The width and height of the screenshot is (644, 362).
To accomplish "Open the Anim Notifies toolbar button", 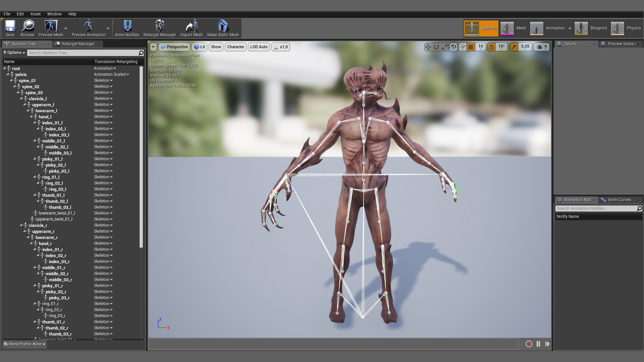I will pyautogui.click(x=127, y=28).
